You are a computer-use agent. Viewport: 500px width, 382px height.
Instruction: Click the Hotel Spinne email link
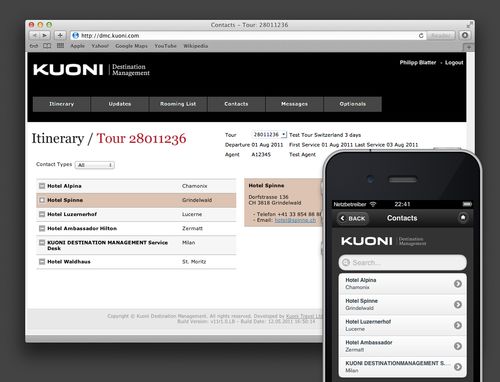tap(295, 220)
